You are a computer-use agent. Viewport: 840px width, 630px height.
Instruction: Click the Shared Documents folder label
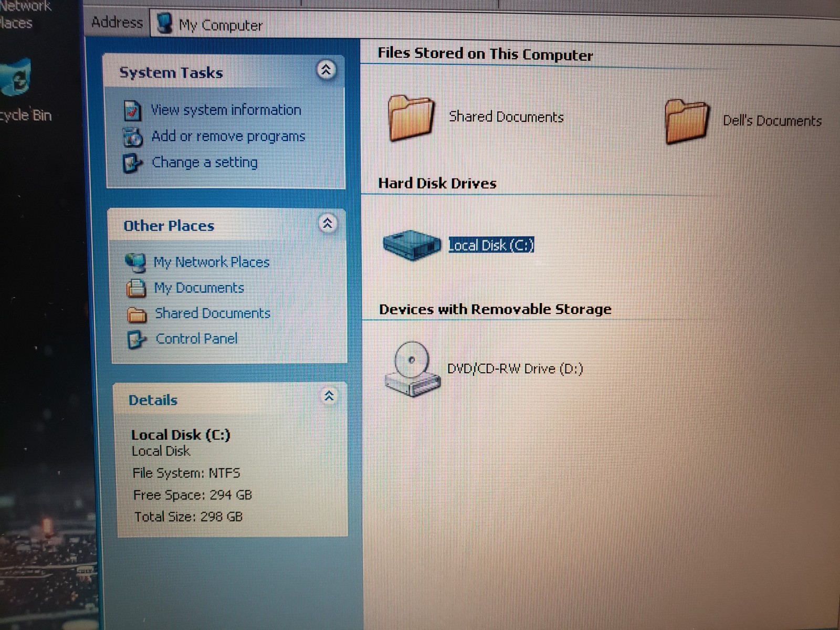coord(506,117)
